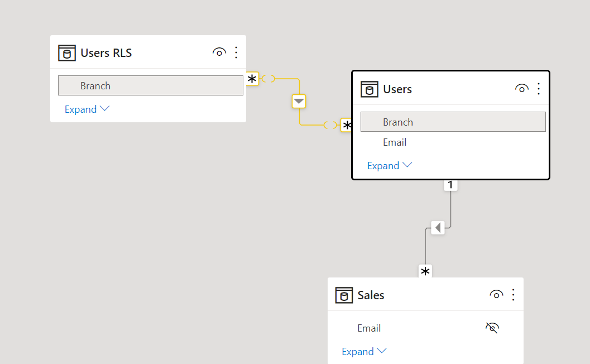Expand the Users table fields
Screen dimensions: 590x364
click(390, 166)
